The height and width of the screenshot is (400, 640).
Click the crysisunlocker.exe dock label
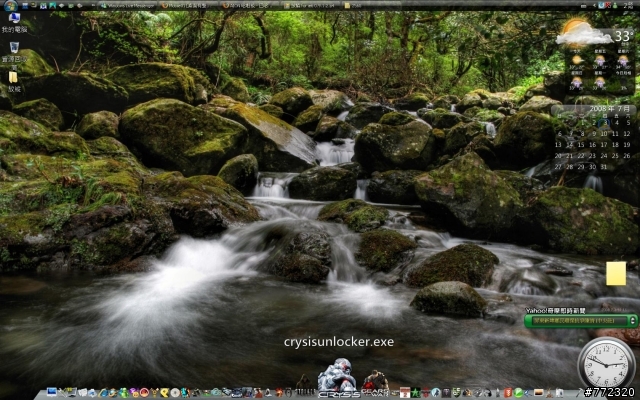coord(339,342)
